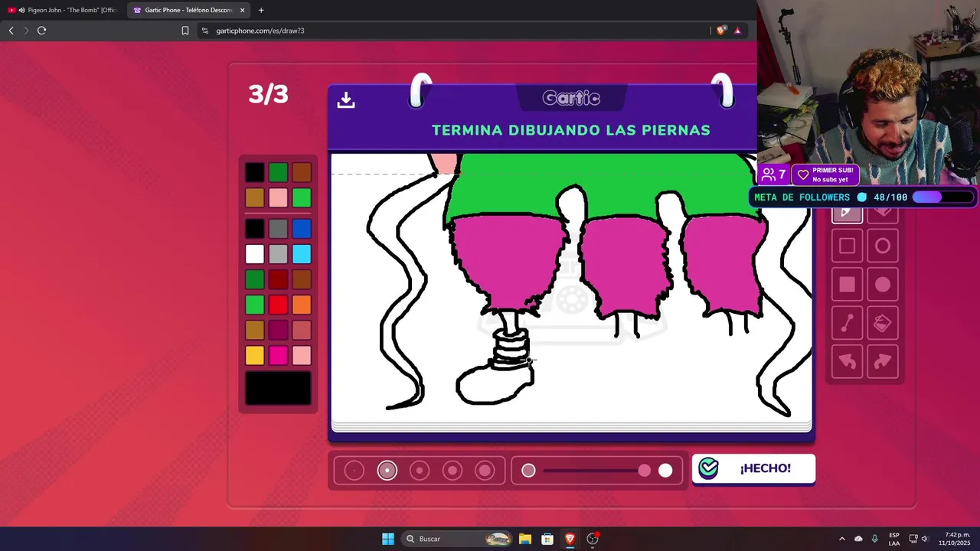980x551 pixels.
Task: Pick the salmon color swatch
Action: tap(302, 330)
